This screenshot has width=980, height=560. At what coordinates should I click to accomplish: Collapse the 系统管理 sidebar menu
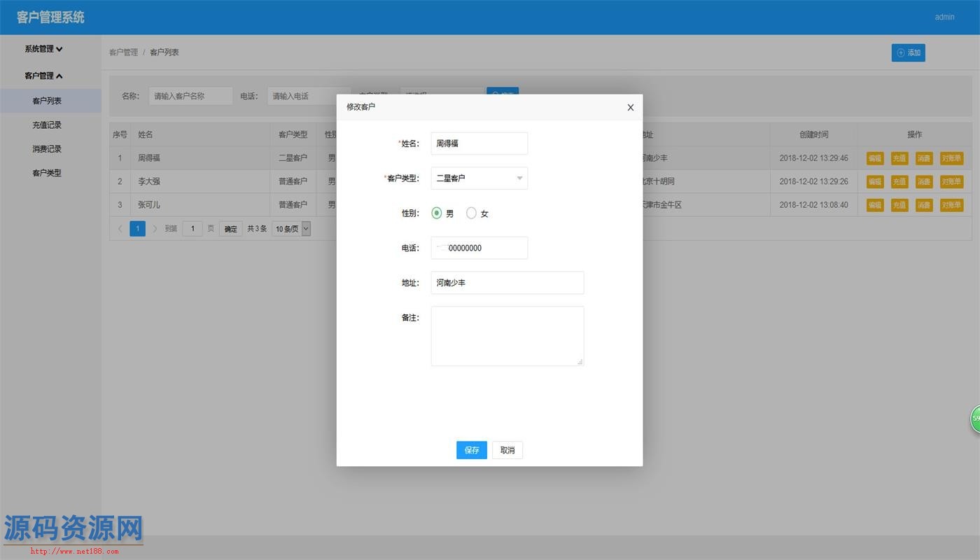[x=43, y=49]
